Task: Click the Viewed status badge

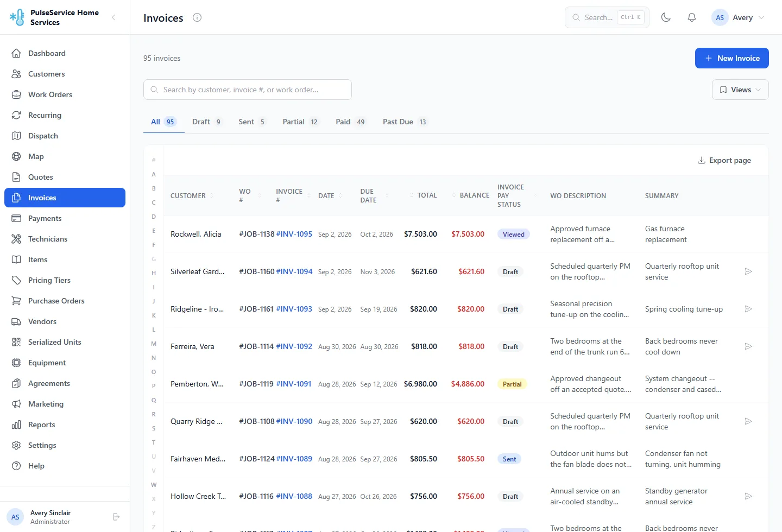Action: (514, 234)
